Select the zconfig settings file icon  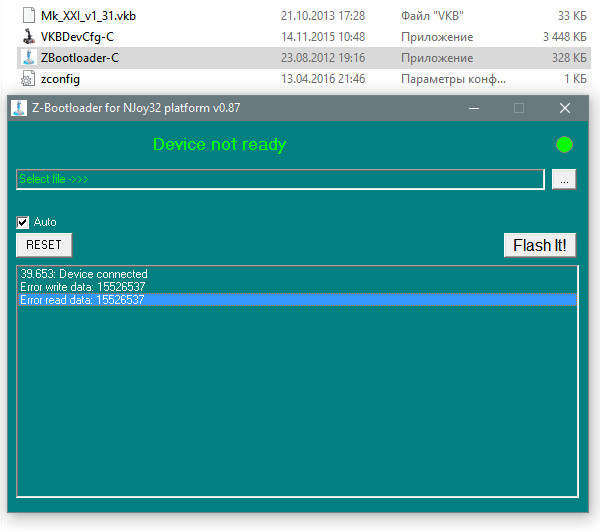point(28,79)
